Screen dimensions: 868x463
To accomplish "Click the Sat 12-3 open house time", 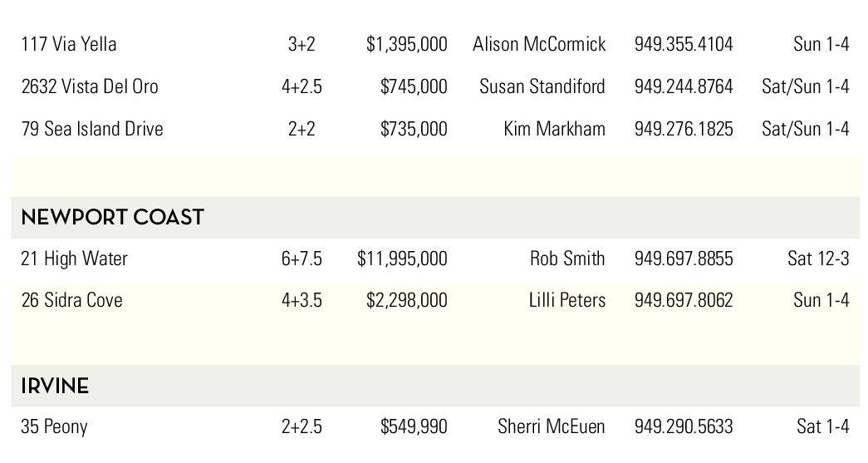I will 818,259.
